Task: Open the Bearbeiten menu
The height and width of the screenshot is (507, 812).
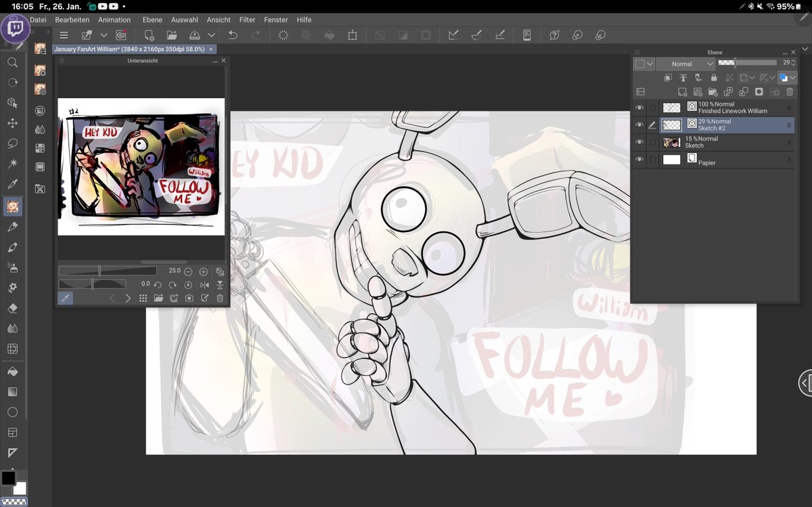Action: tap(72, 20)
